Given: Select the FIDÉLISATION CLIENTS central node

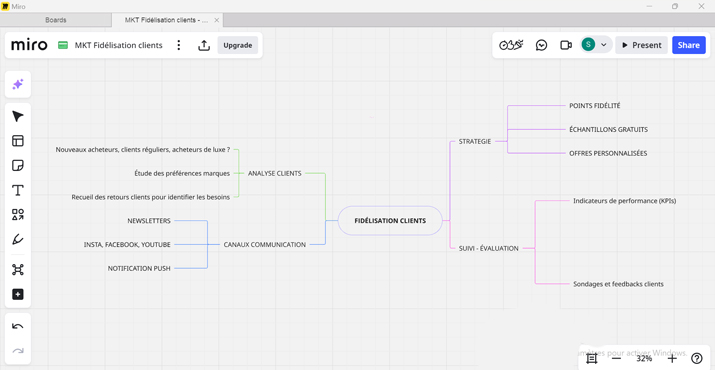Looking at the screenshot, I should [x=390, y=221].
